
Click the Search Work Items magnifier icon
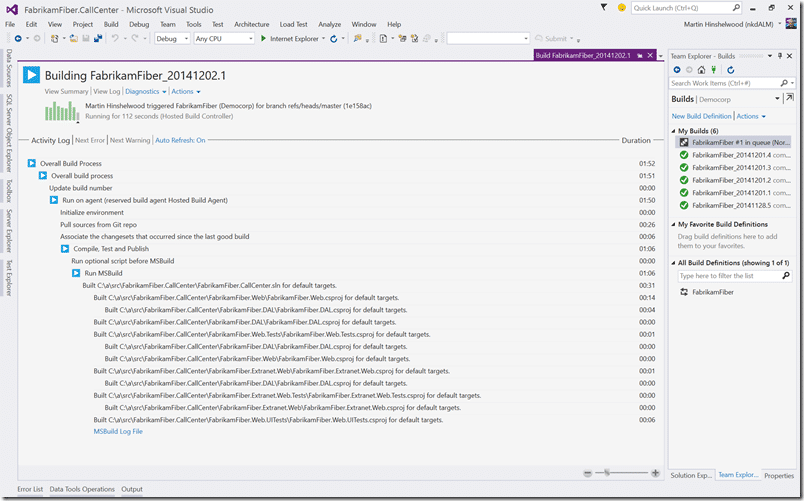(x=784, y=83)
